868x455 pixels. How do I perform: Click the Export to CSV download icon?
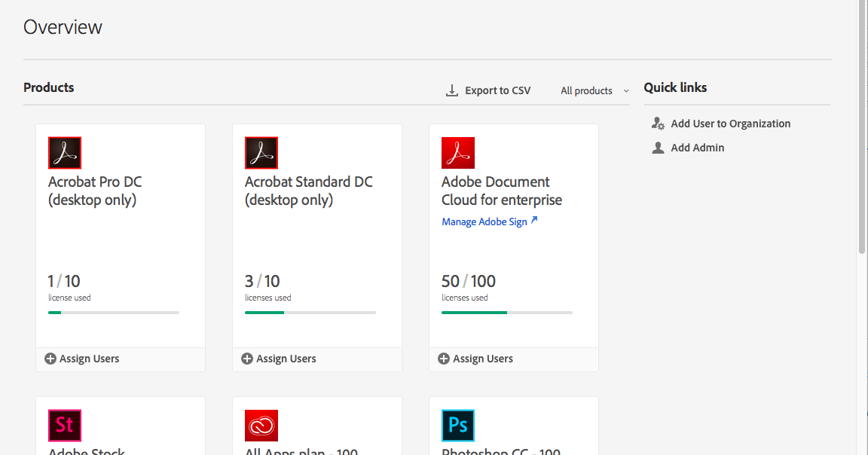coord(452,91)
